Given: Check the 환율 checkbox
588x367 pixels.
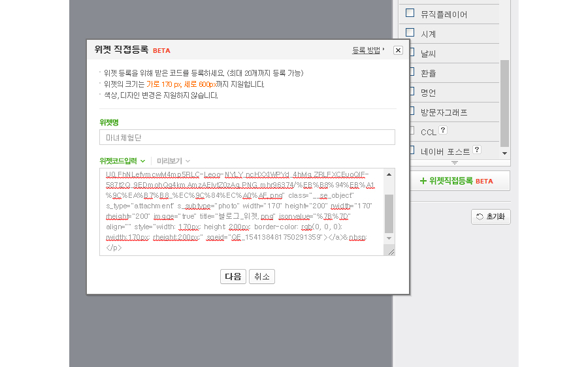Looking at the screenshot, I should point(412,72).
